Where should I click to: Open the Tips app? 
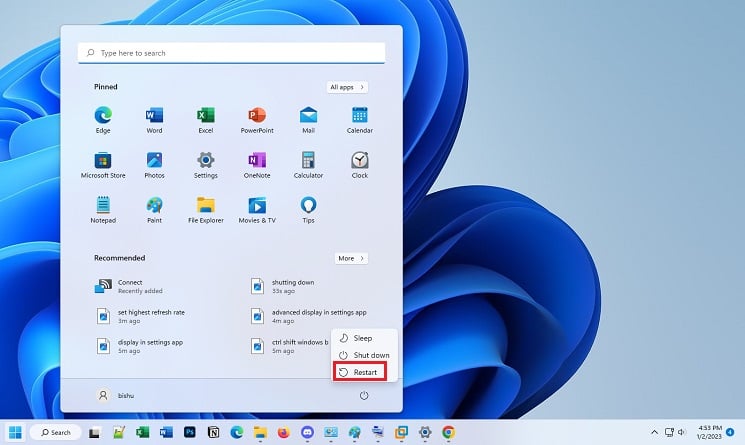(308, 210)
